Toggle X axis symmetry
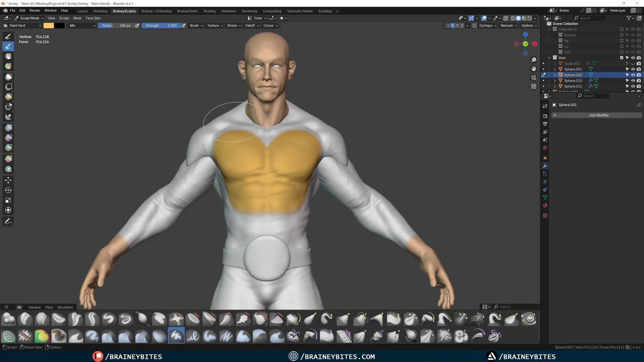Image resolution: width=644 pixels, height=362 pixels. 452,25
